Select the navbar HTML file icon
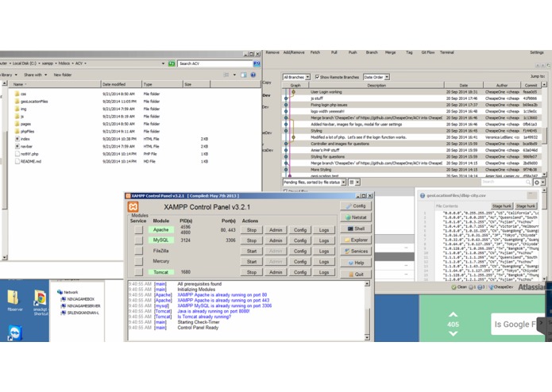The width and height of the screenshot is (552, 392). point(17,146)
